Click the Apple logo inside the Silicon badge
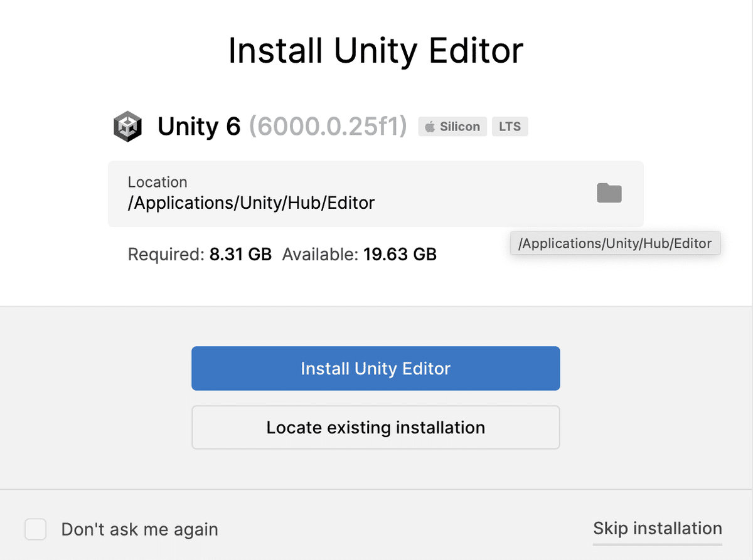The width and height of the screenshot is (753, 560). point(430,126)
